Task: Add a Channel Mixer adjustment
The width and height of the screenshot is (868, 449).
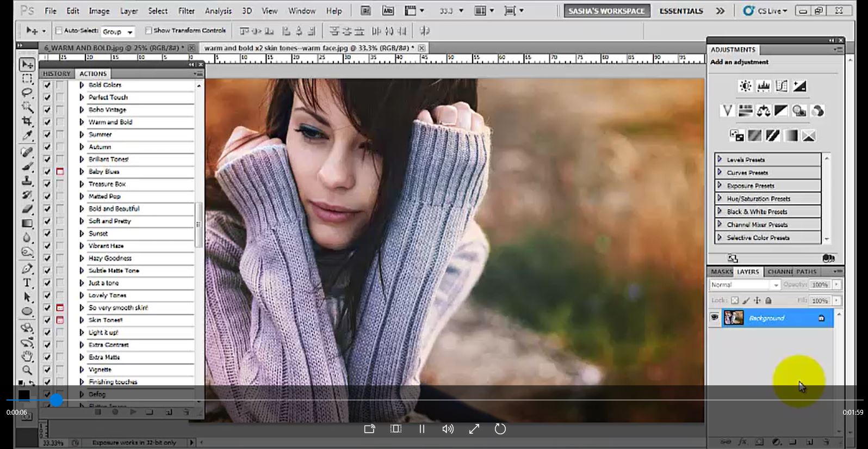Action: (x=817, y=111)
